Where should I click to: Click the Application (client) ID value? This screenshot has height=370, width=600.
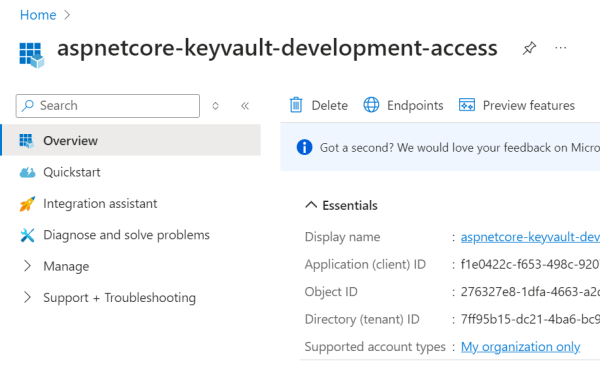tap(530, 264)
